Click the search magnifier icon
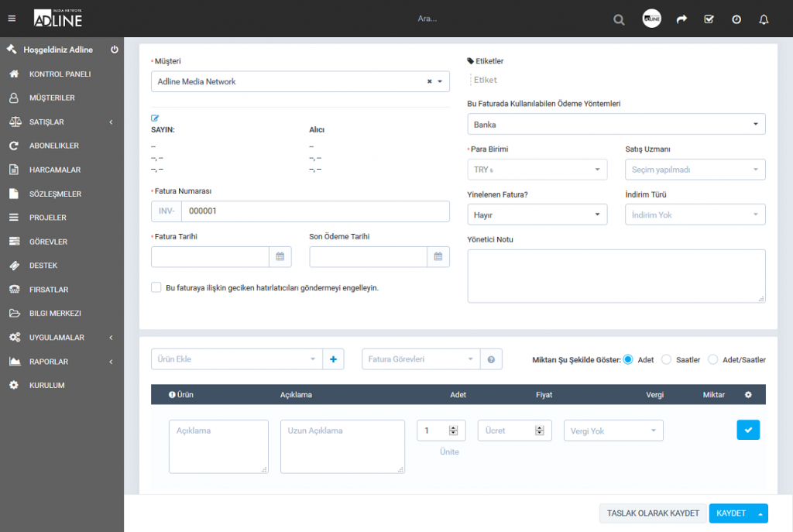793x532 pixels. (619, 19)
